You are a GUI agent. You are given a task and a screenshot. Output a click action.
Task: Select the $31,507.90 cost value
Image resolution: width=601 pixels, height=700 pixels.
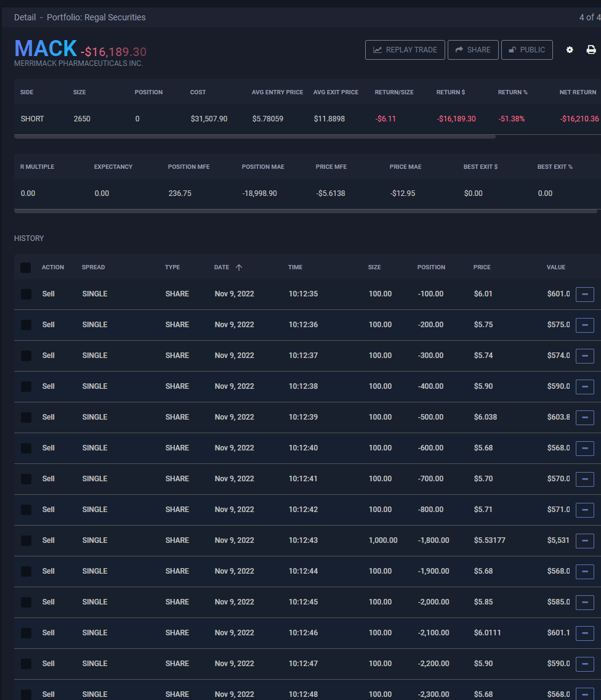point(209,119)
